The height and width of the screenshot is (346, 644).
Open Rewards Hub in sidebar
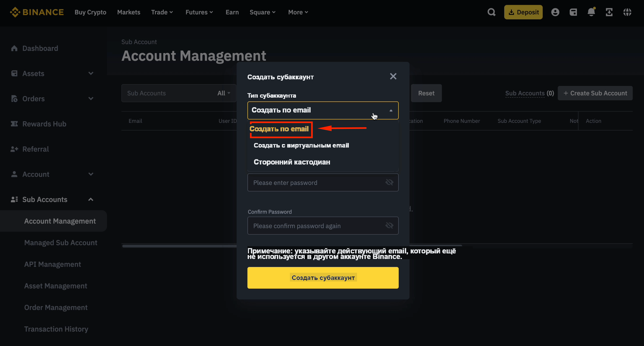[44, 124]
